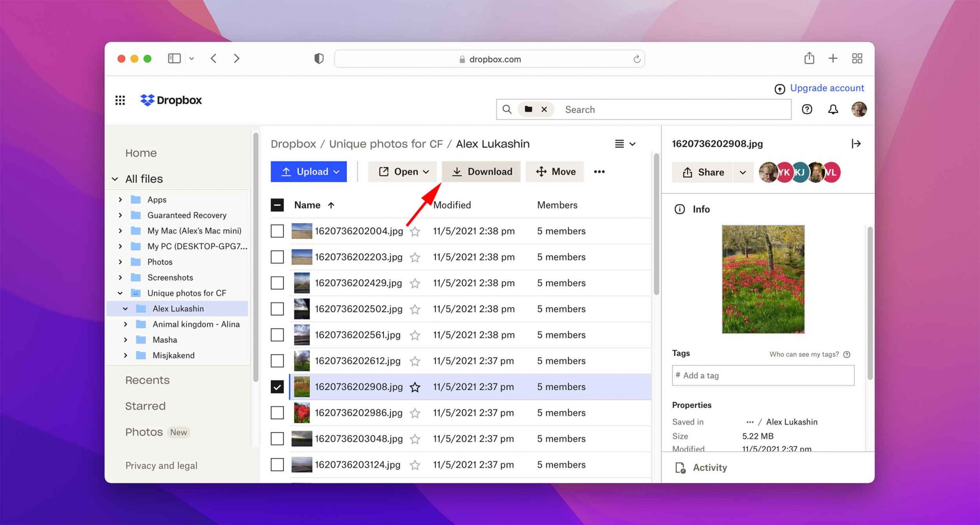Click the more options (…) icon
This screenshot has height=525, width=980.
coord(599,172)
